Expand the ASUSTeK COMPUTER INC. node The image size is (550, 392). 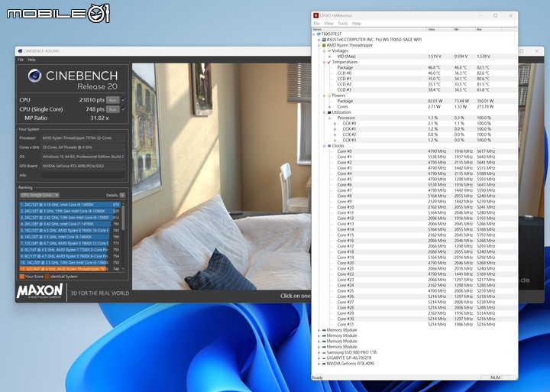point(319,40)
